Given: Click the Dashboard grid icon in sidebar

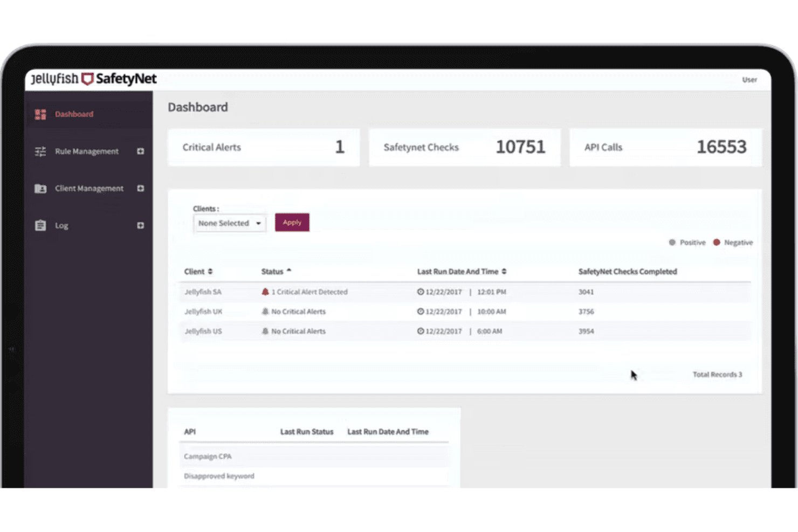Looking at the screenshot, I should pyautogui.click(x=40, y=114).
